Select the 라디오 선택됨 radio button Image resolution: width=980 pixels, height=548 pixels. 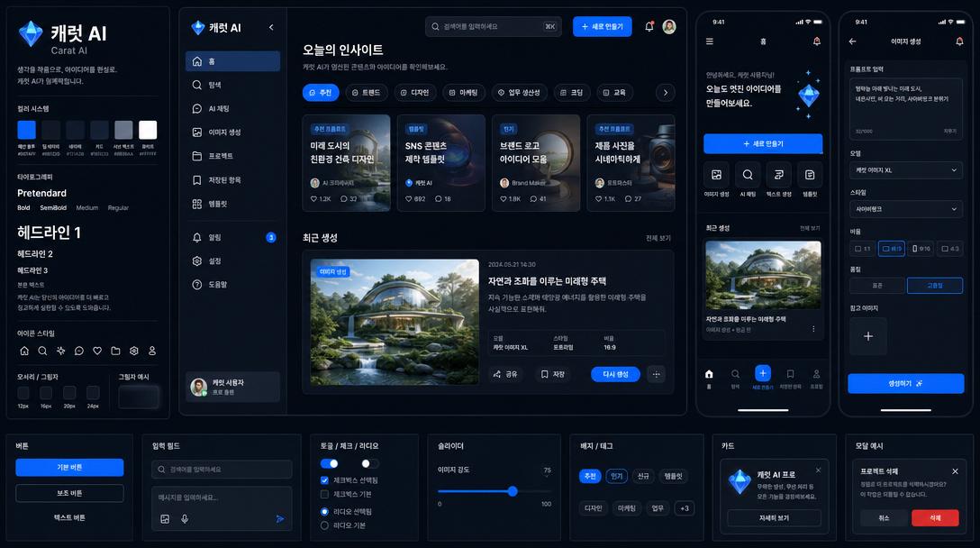click(x=324, y=512)
